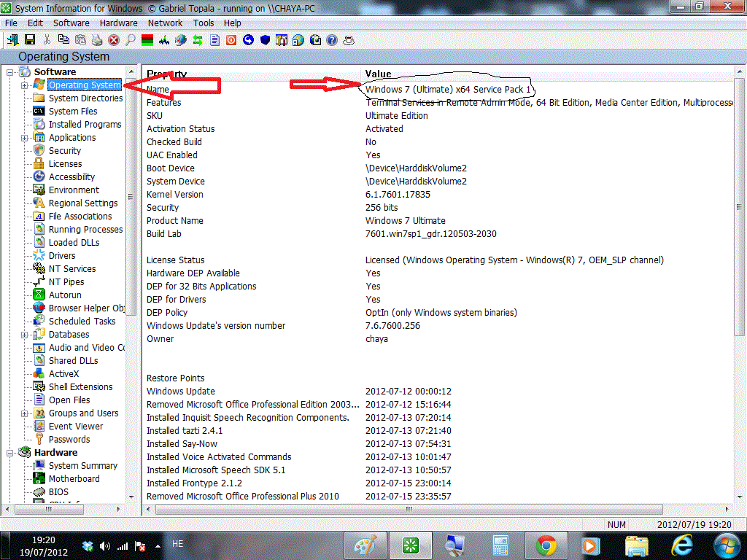The image size is (747, 560).
Task: Click the Copy icon in toolbar
Action: tap(63, 40)
